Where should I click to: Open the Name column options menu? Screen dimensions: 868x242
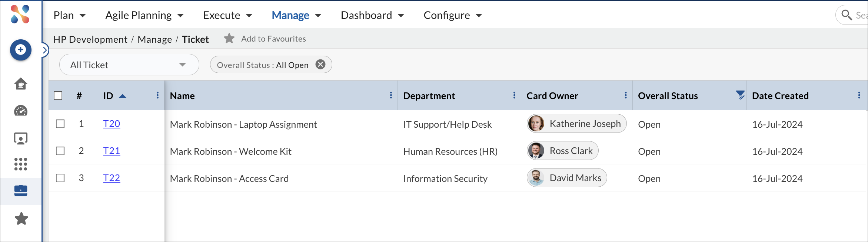[391, 95]
